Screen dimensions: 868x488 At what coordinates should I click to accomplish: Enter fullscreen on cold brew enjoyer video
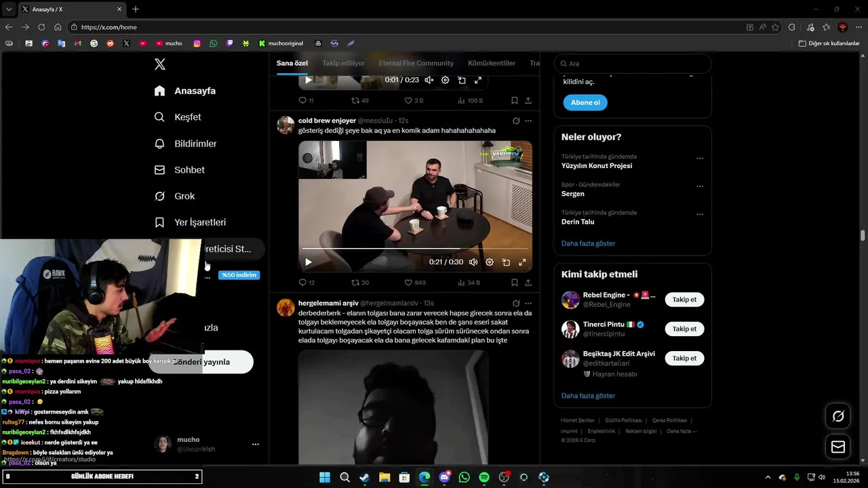pyautogui.click(x=522, y=262)
